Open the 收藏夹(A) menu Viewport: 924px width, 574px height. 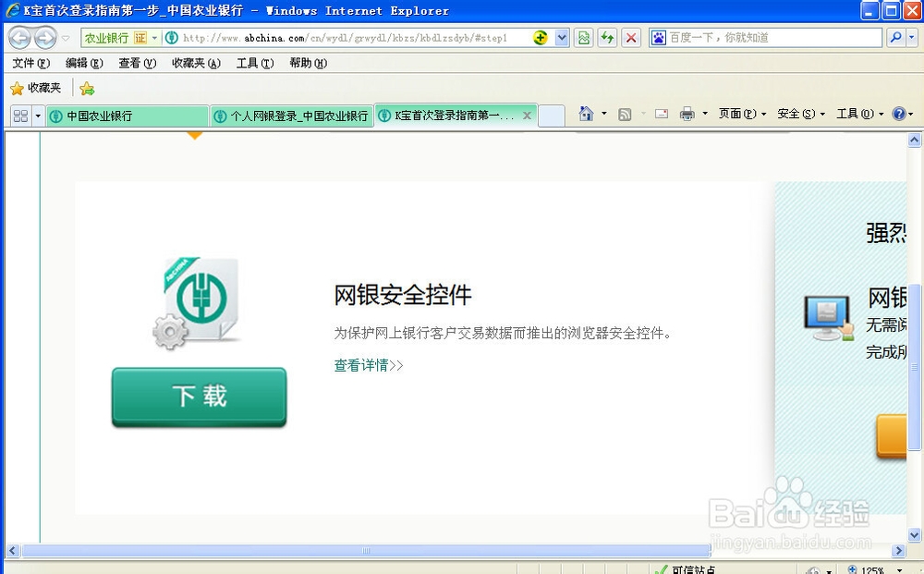(x=196, y=63)
